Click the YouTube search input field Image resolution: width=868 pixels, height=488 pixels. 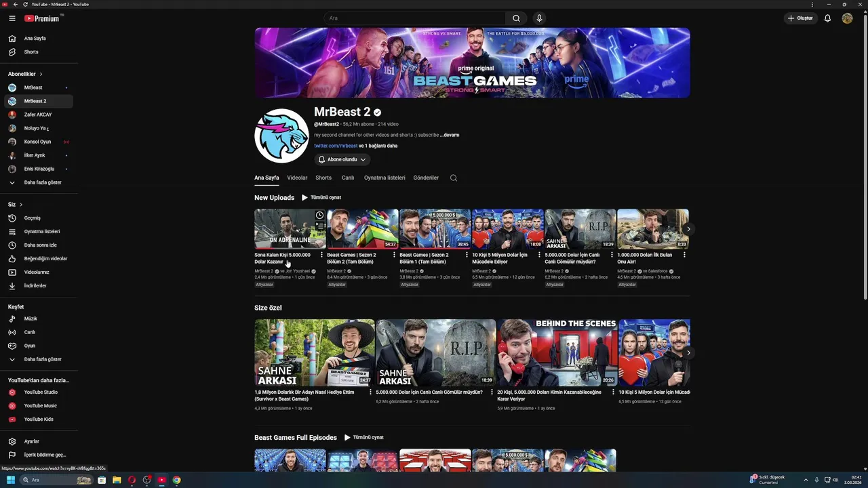pos(414,18)
